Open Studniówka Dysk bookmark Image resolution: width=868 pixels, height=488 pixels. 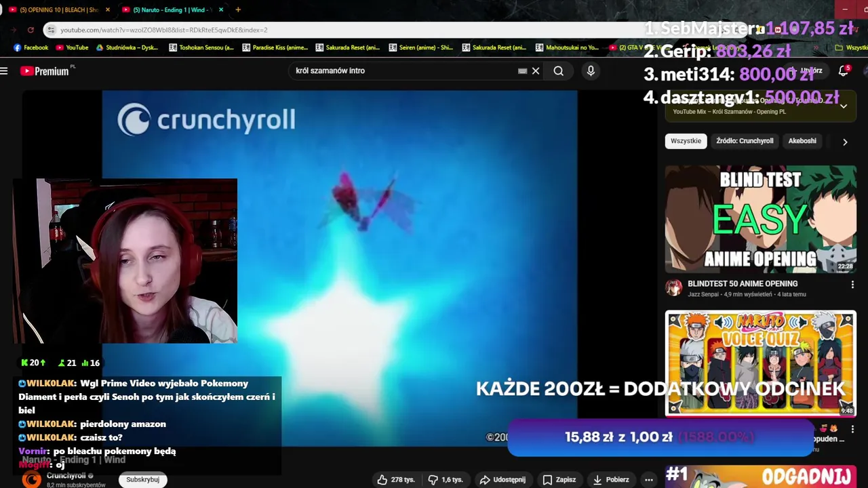(128, 47)
